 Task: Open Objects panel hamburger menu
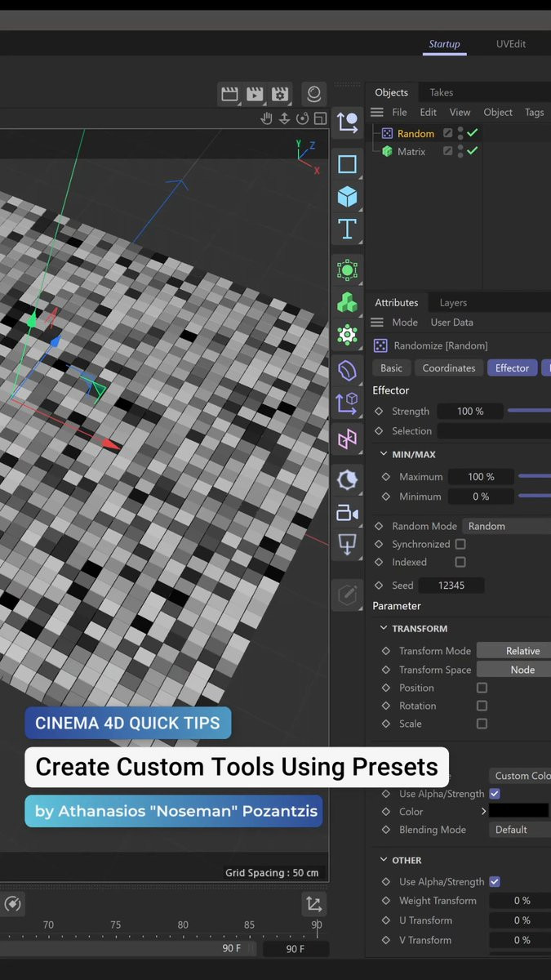click(377, 113)
